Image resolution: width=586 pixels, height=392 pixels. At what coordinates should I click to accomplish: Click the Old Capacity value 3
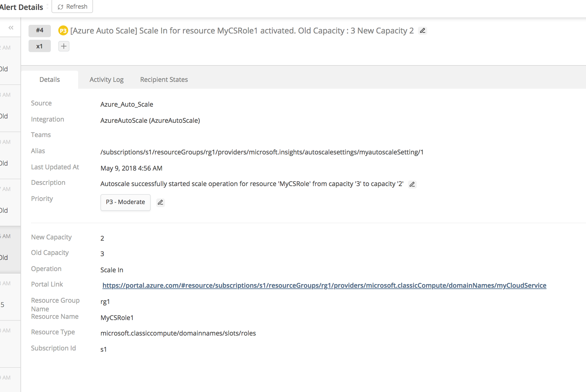pos(102,254)
